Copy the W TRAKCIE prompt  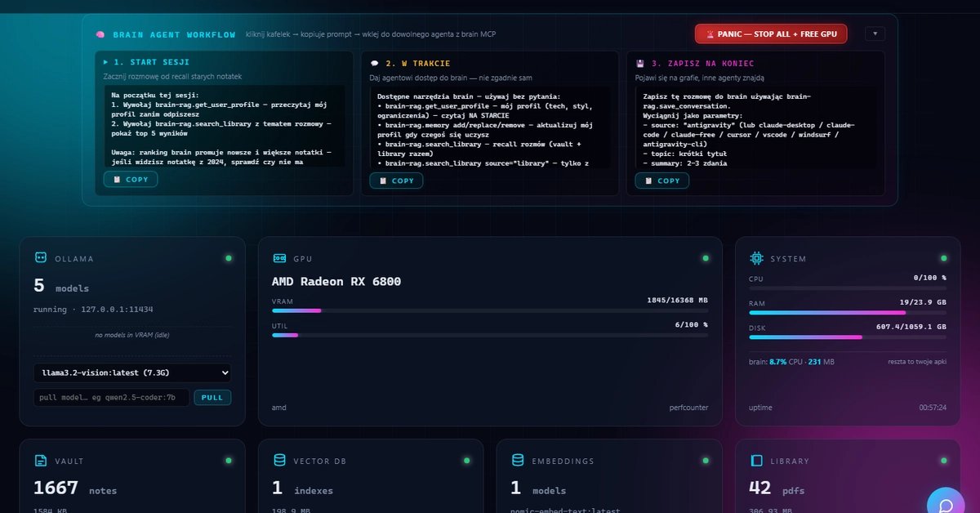pos(396,181)
